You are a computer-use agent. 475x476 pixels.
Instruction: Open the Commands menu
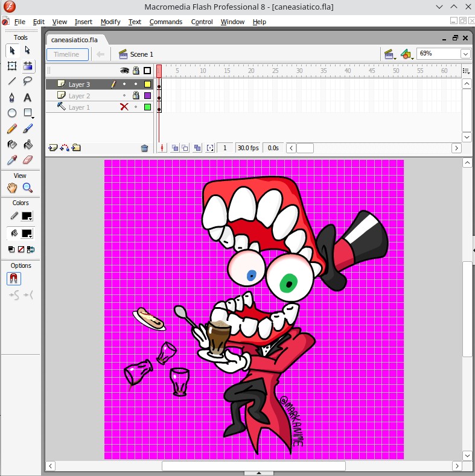coord(166,22)
